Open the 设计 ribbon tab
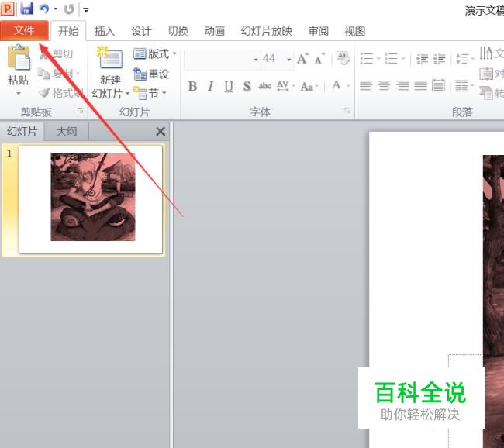The width and height of the screenshot is (504, 448). click(x=141, y=31)
